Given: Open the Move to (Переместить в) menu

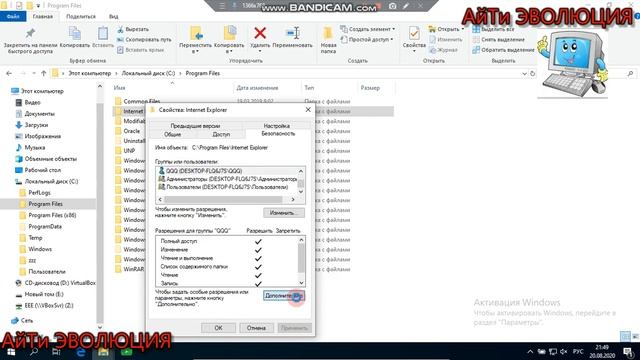Looking at the screenshot, I should [x=195, y=40].
